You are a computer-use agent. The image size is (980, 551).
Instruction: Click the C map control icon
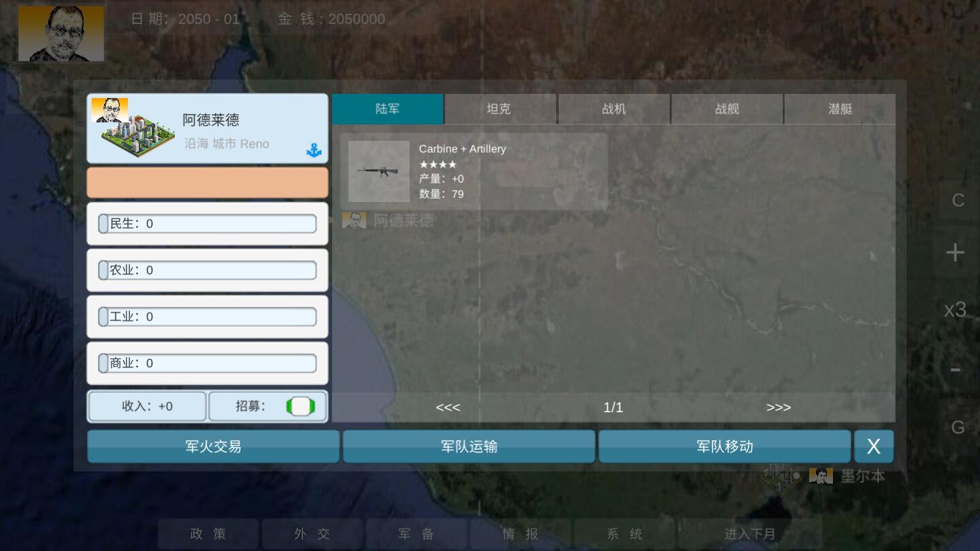[x=958, y=200]
